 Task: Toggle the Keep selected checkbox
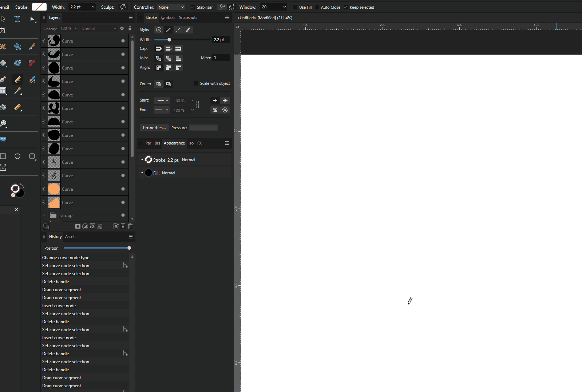(346, 7)
